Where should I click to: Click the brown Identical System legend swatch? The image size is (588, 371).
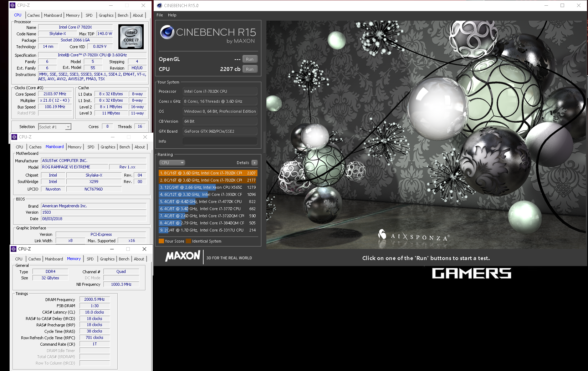click(x=189, y=241)
